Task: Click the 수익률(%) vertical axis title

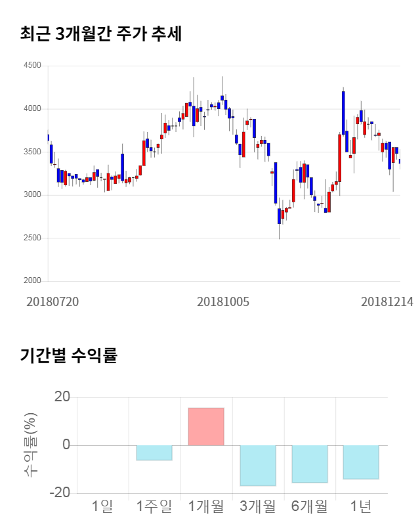Action: (x=30, y=445)
